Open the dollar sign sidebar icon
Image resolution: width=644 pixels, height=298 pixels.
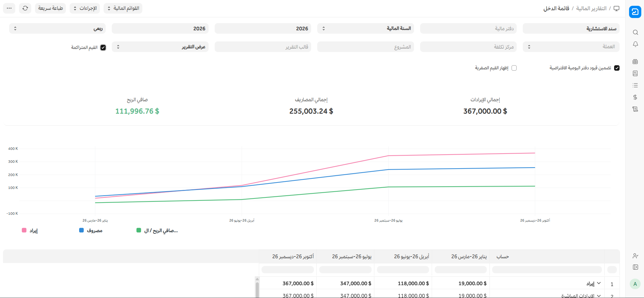pos(635,97)
